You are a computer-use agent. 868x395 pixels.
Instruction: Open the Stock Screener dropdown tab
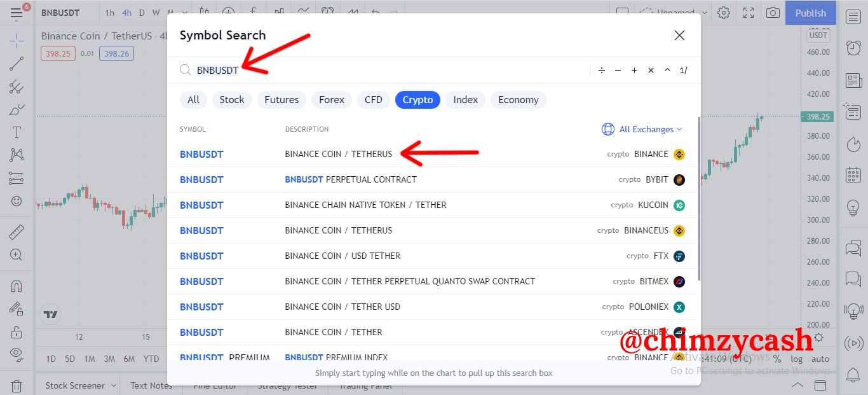(81, 385)
